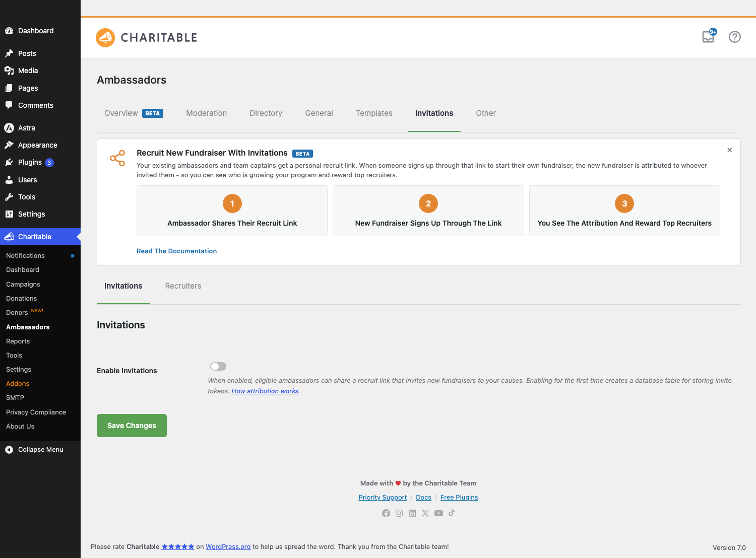This screenshot has height=558, width=756.
Task: Open the Charitable notifications inbox icon
Action: coord(709,37)
